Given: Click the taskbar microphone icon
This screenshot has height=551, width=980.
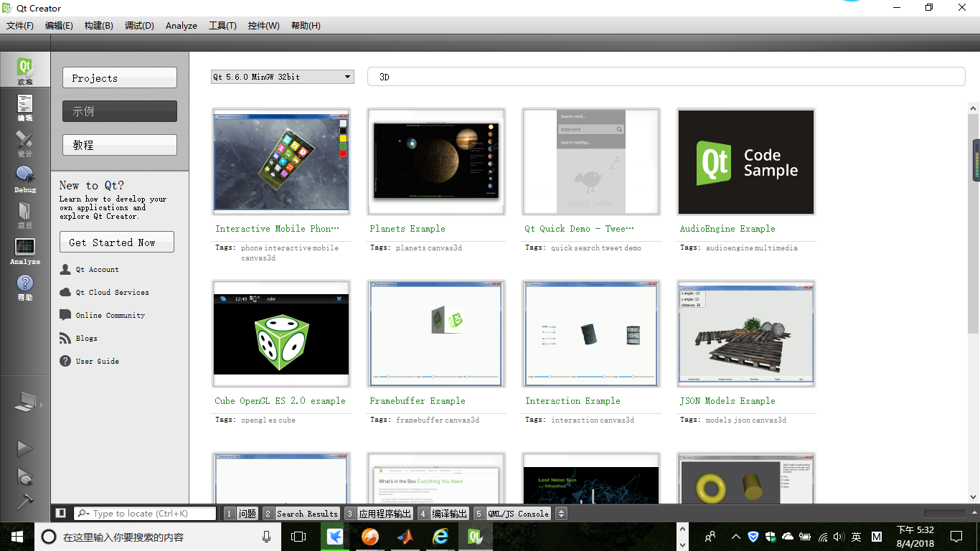Looking at the screenshot, I should click(x=267, y=537).
